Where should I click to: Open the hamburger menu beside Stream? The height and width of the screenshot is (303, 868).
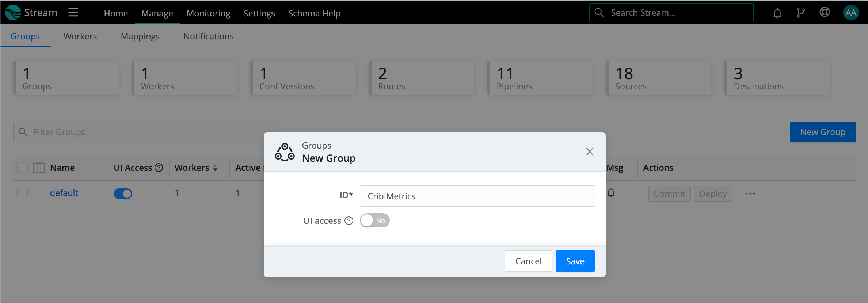pyautogui.click(x=73, y=12)
